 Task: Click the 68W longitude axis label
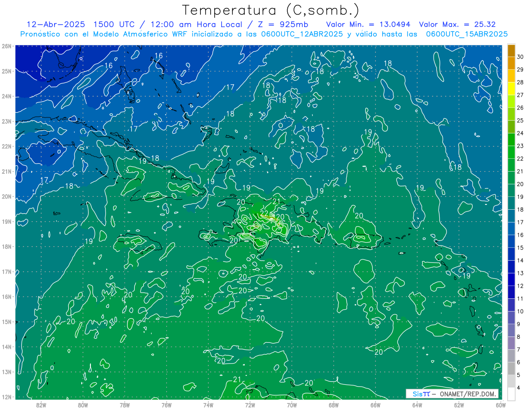point(333,405)
